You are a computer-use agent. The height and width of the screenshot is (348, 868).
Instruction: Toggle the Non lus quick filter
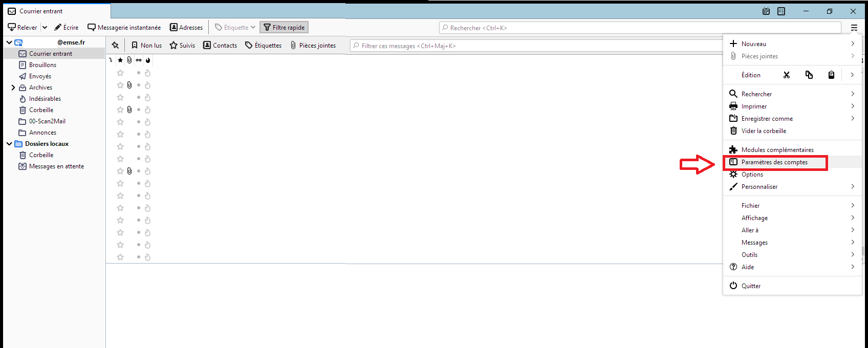point(146,46)
